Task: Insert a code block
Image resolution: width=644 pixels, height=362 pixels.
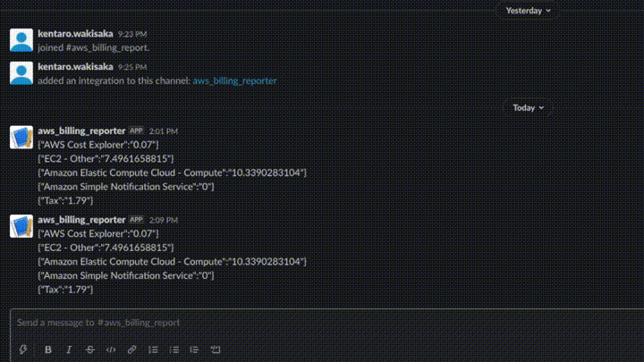Action: click(x=216, y=349)
